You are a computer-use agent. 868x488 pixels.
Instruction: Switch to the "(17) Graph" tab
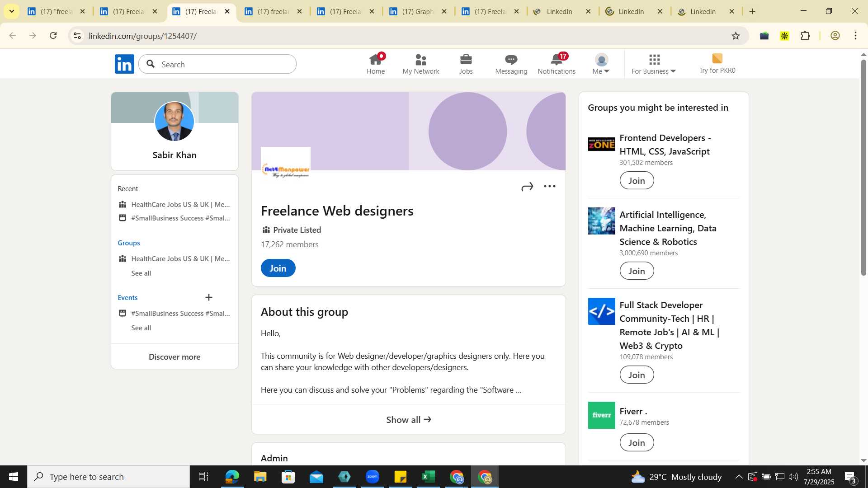click(x=418, y=11)
